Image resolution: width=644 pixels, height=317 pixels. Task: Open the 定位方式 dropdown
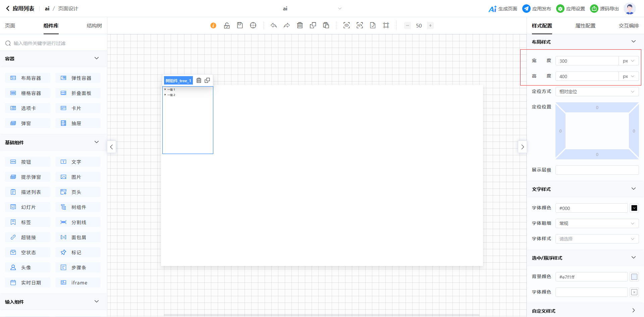tap(597, 92)
